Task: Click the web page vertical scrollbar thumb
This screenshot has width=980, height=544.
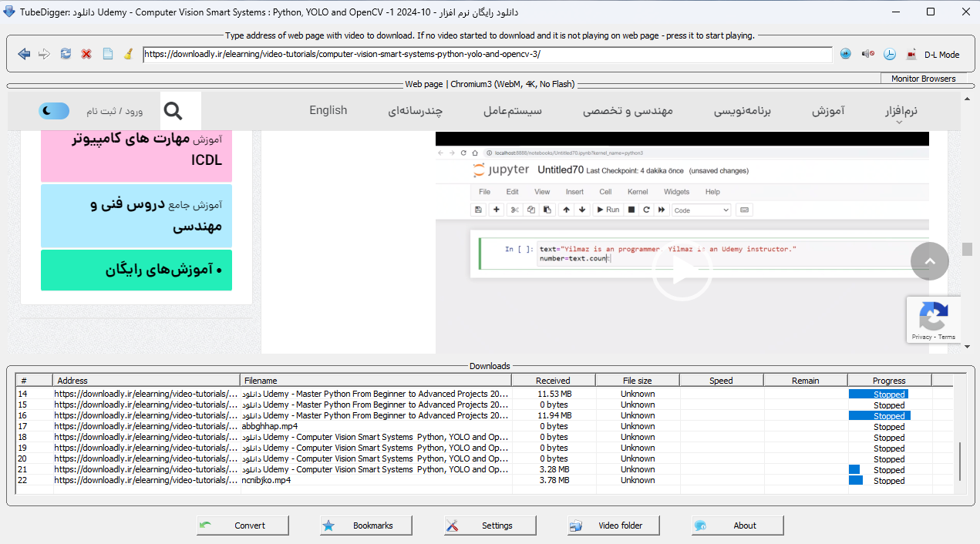Action: pyautogui.click(x=967, y=249)
